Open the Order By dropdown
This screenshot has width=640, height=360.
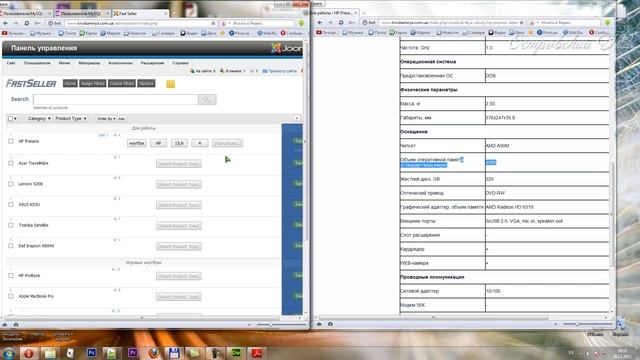[106, 119]
